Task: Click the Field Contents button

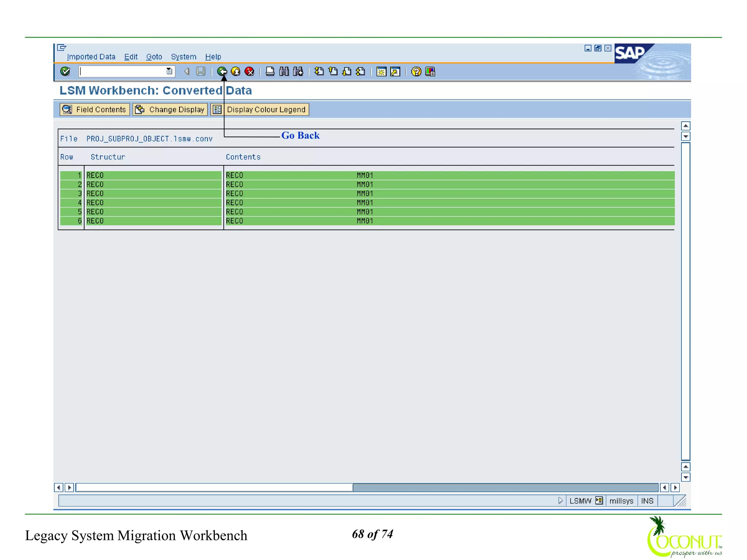Action: [x=95, y=109]
